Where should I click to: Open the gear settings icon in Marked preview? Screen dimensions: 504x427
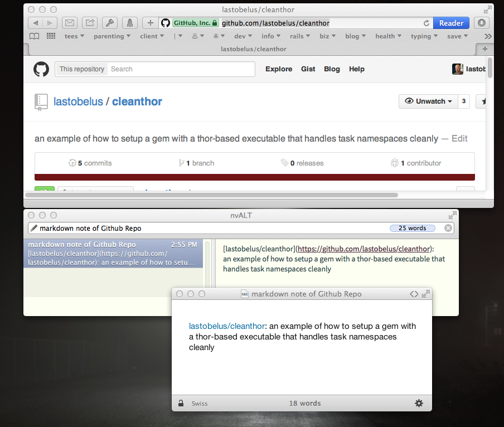(419, 403)
